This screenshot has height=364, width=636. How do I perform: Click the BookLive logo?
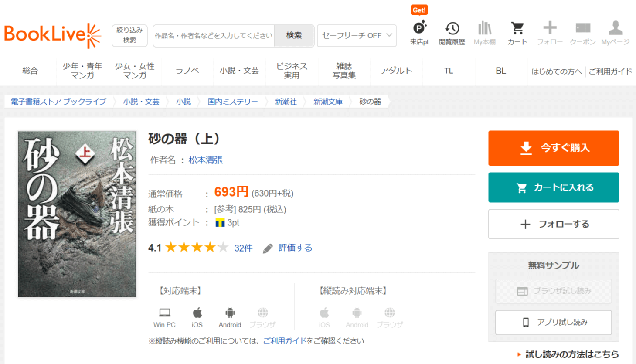53,35
